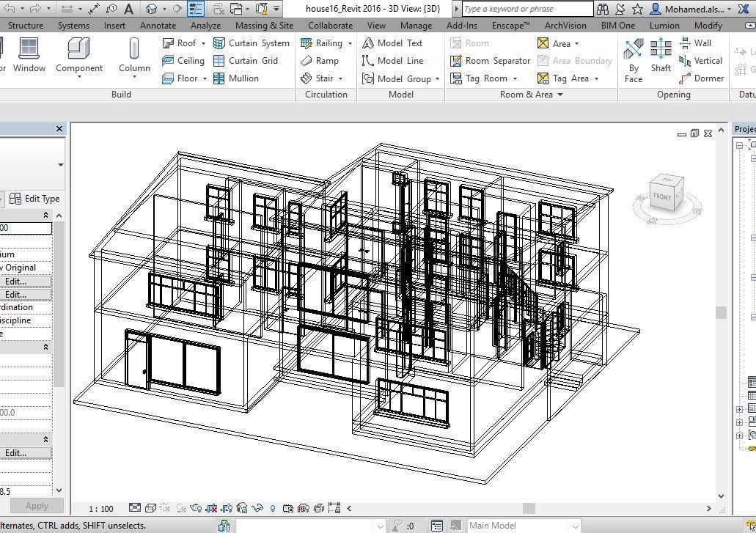Open the Detail Level control
756x533 pixels.
[135, 508]
